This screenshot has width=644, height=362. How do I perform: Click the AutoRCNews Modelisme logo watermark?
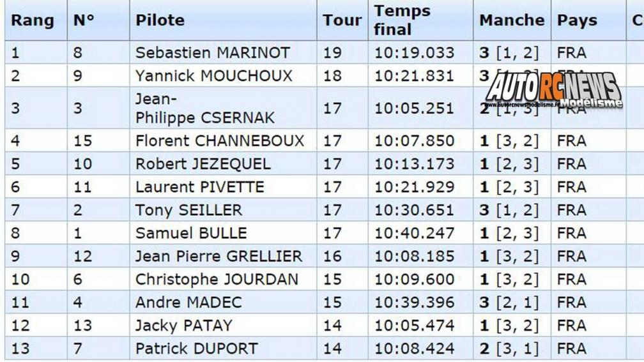pyautogui.click(x=554, y=90)
